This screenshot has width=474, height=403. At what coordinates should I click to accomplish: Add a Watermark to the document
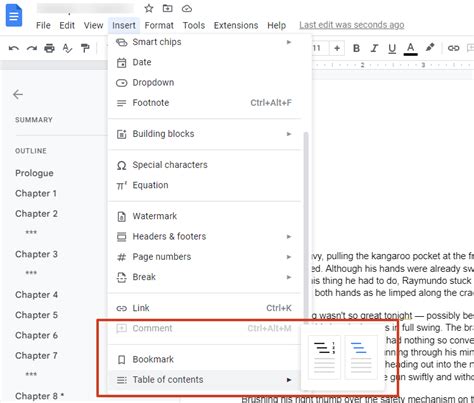pyautogui.click(x=204, y=216)
